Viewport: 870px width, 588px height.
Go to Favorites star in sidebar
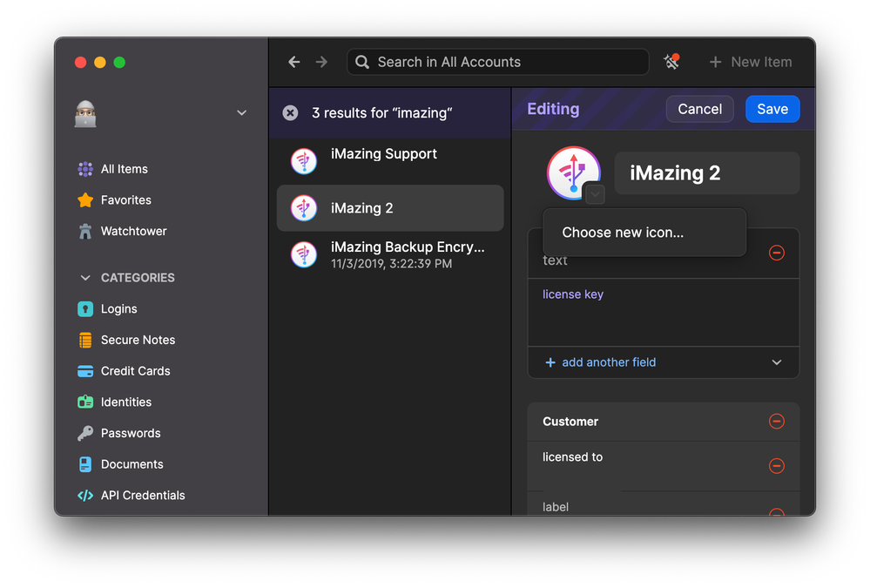point(85,200)
